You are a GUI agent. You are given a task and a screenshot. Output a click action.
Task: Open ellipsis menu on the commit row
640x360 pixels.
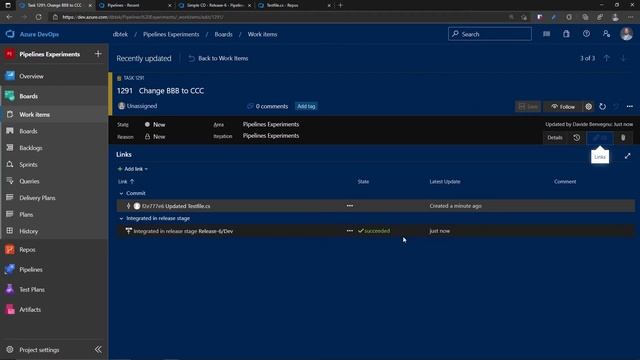click(350, 206)
